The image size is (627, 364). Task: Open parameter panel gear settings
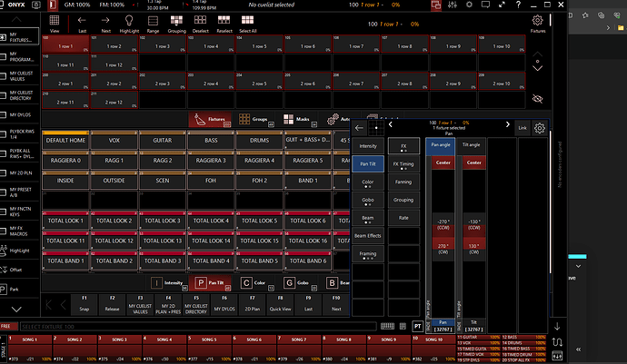point(540,128)
